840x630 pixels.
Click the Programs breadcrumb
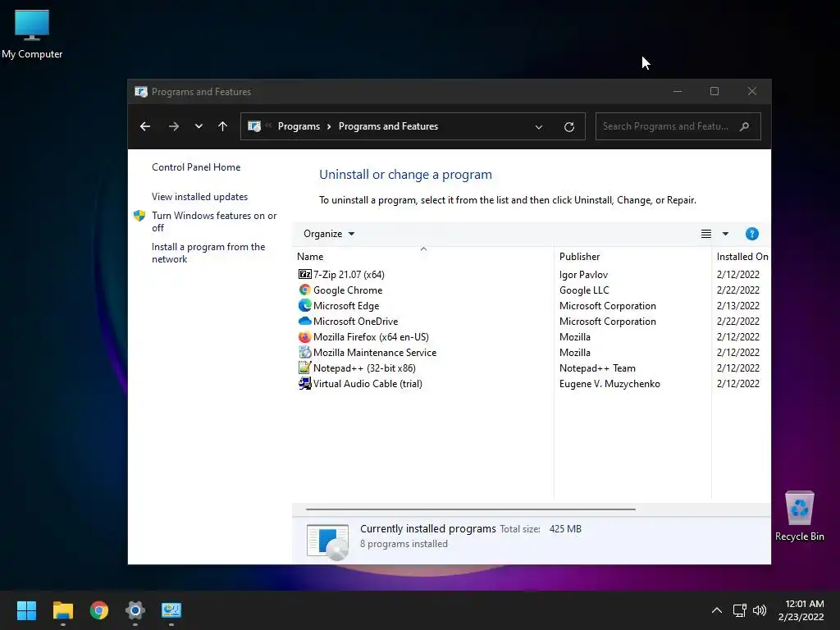click(x=299, y=126)
